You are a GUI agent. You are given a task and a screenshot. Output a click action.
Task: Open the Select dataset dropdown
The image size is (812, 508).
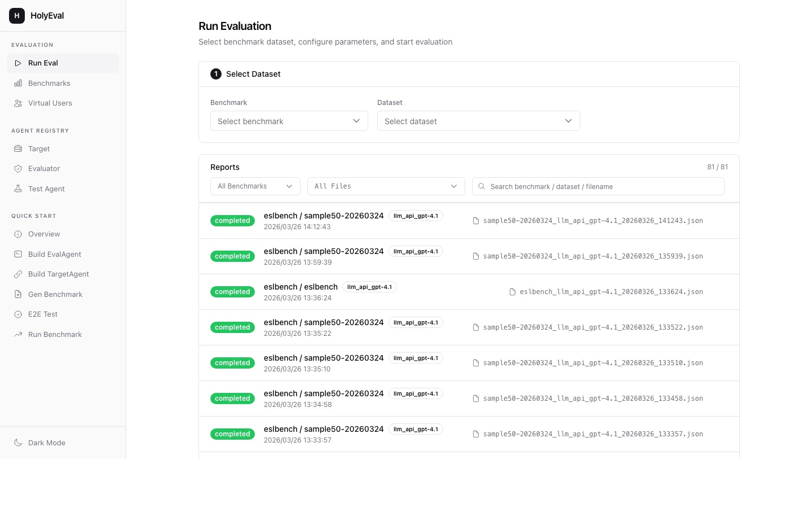(x=479, y=121)
